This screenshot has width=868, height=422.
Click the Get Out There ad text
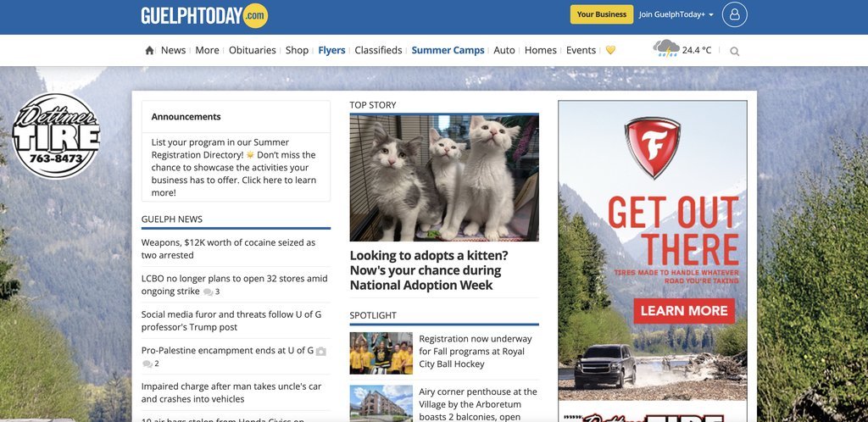tap(674, 230)
